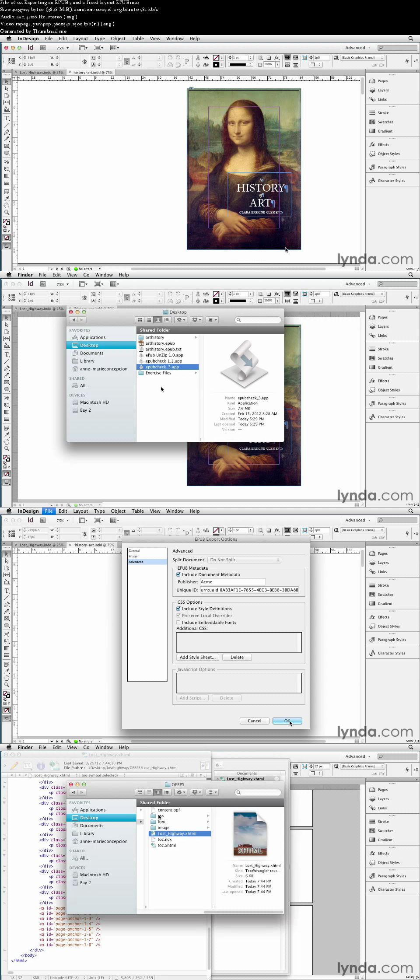This screenshot has height=980, width=420.
Task: Select Image in EPUB Export Options list
Action: click(147, 556)
